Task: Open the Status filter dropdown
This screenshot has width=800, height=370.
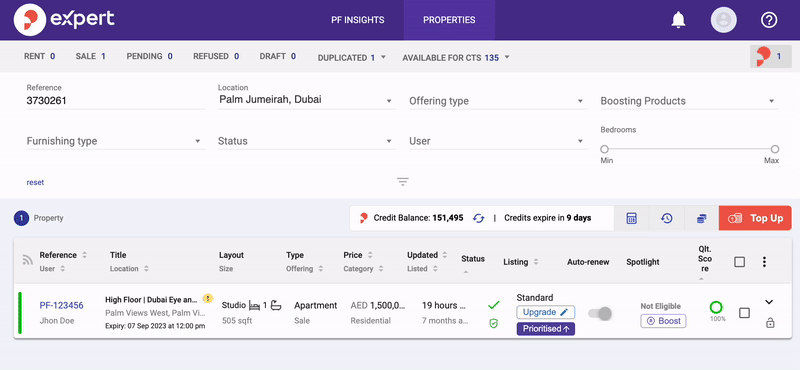Action: coord(307,141)
